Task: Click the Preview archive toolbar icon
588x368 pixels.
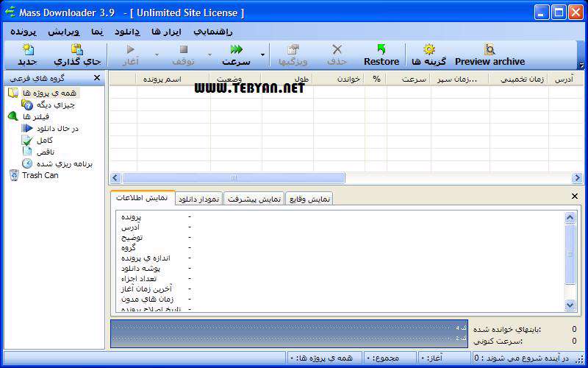Action: (x=490, y=49)
